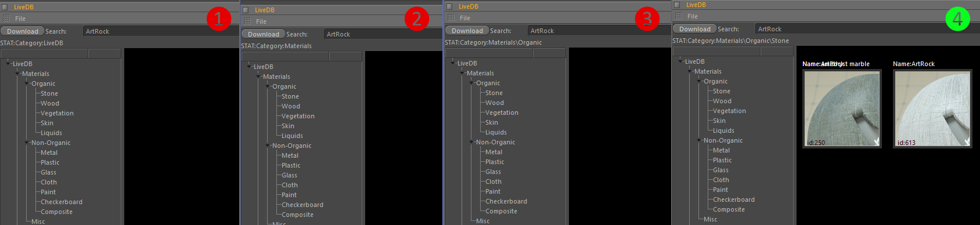Select Liquids in window 2 tree
This screenshot has width=980, height=225.
(292, 136)
